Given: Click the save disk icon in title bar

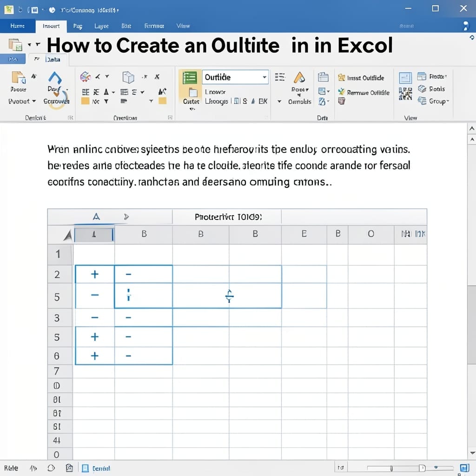Looking at the screenshot, I should point(34,10).
